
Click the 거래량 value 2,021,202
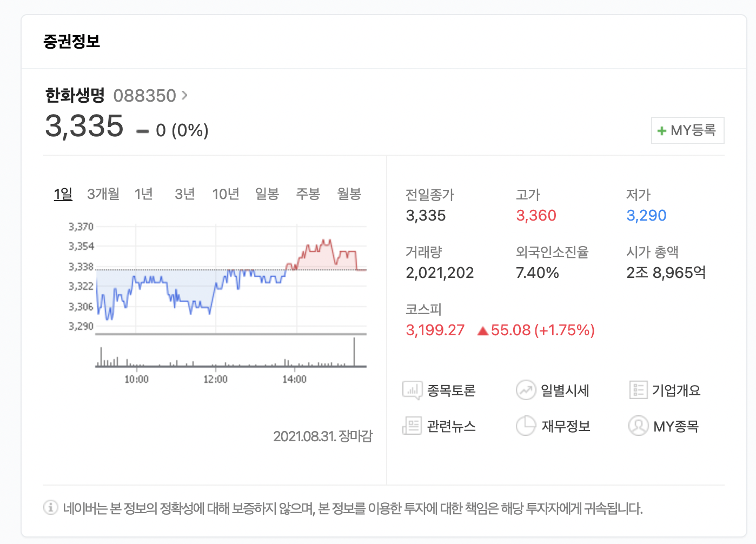coord(440,273)
